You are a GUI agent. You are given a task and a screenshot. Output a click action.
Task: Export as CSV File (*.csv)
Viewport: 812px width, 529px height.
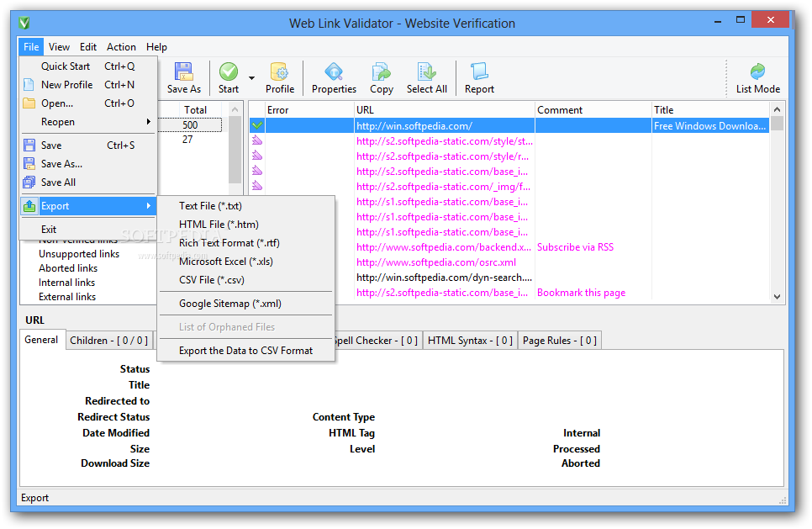[x=246, y=280]
